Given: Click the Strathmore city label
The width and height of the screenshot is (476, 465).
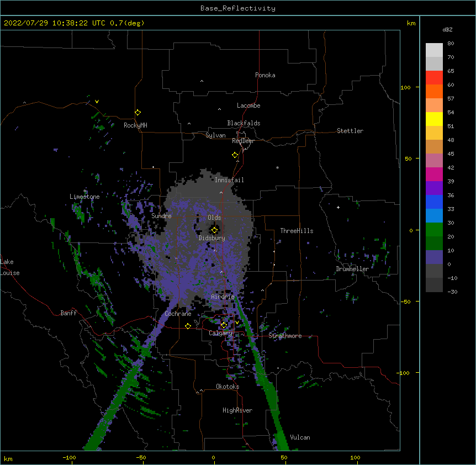Looking at the screenshot, I should click(285, 336).
